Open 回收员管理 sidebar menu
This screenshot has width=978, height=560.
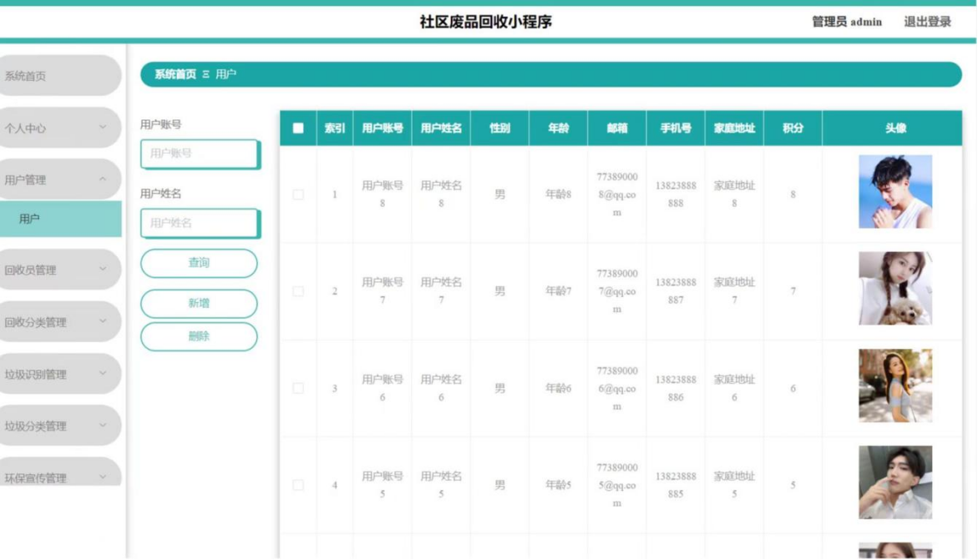[60, 270]
